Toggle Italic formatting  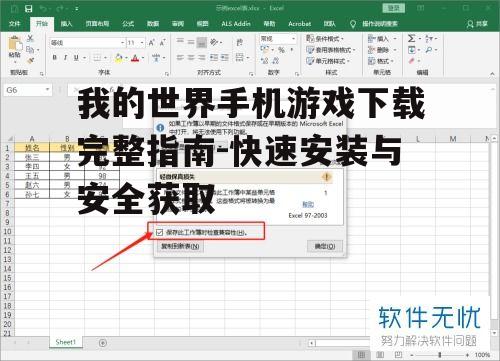65,58
